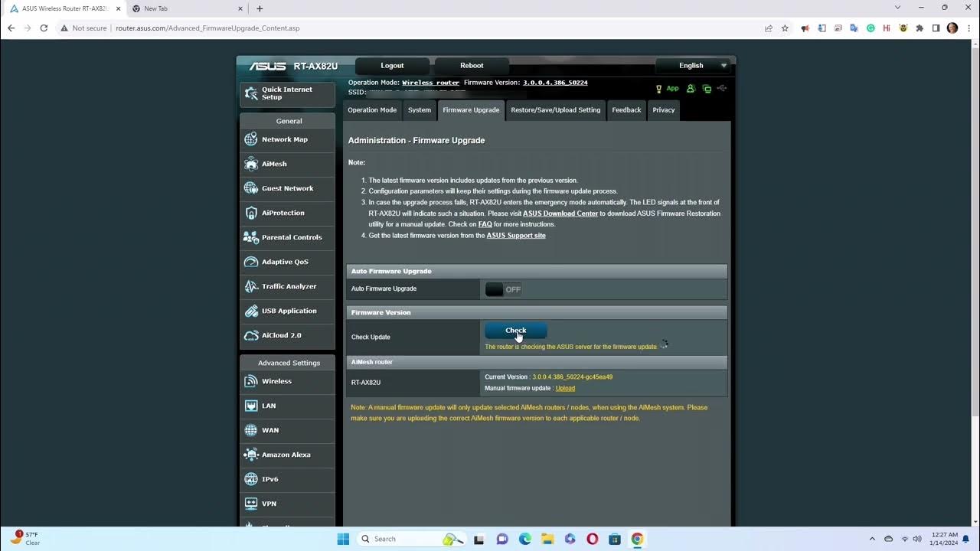Reload the page
Image resolution: width=980 pixels, height=551 pixels.
(x=44, y=28)
